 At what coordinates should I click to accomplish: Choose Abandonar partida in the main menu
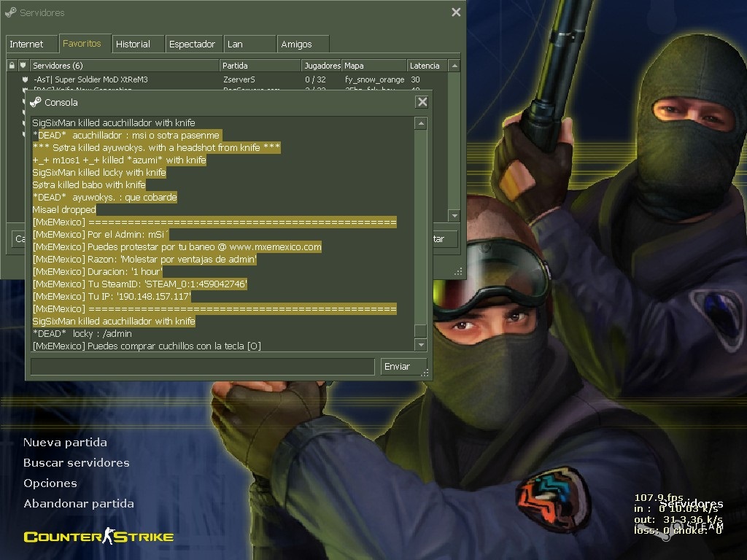pos(79,504)
